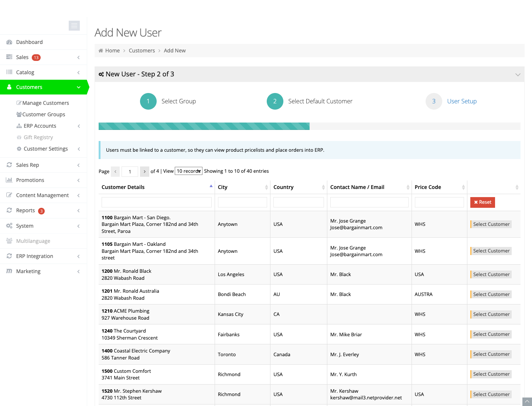The width and height of the screenshot is (532, 406).
Task: Click the Contact Name / Email filter field
Action: pyautogui.click(x=369, y=202)
